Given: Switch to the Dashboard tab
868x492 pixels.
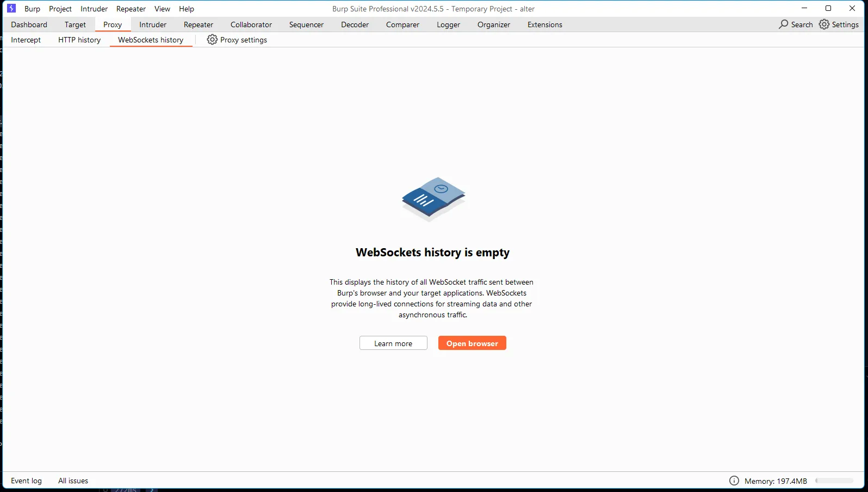Looking at the screenshot, I should (29, 24).
